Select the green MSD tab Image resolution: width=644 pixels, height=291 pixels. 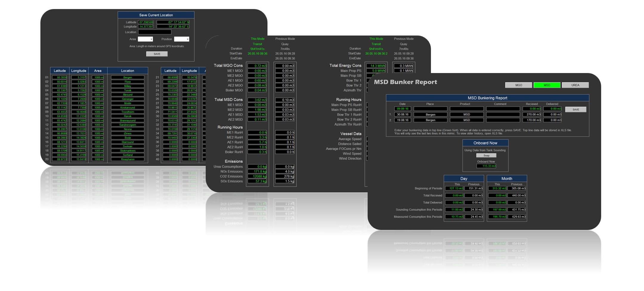(x=547, y=85)
